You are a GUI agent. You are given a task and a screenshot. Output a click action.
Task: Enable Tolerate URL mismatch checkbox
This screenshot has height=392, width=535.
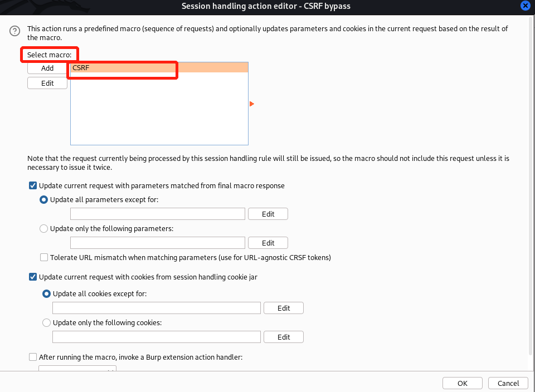pos(44,257)
